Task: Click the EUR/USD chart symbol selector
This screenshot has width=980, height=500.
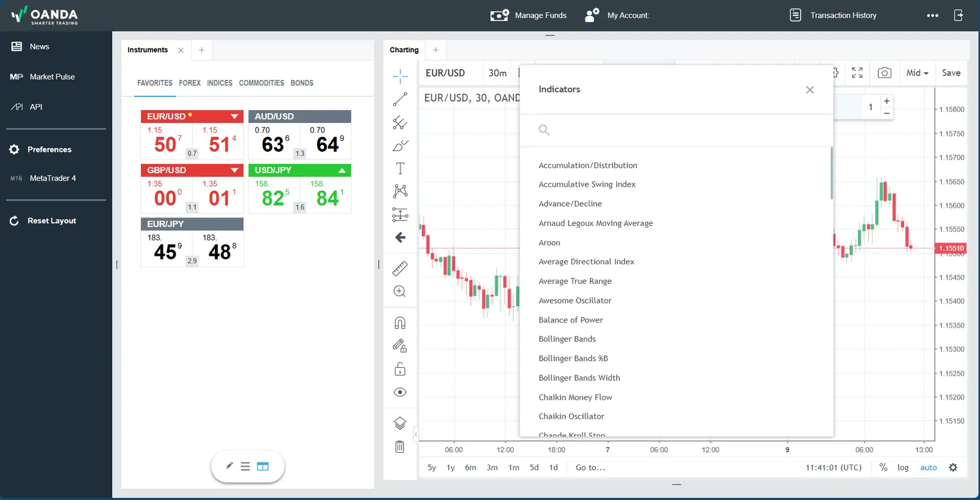Action: 445,73
